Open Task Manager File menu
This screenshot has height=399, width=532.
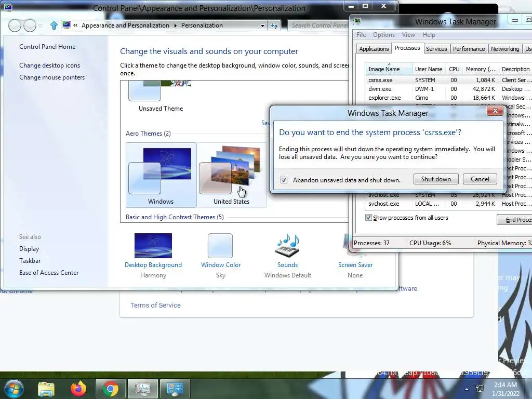coord(361,35)
